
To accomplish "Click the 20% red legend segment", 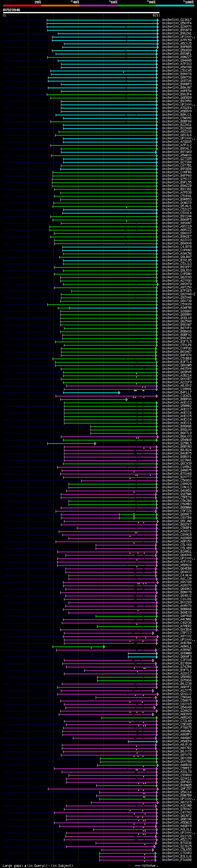I will click(x=22, y=6).
